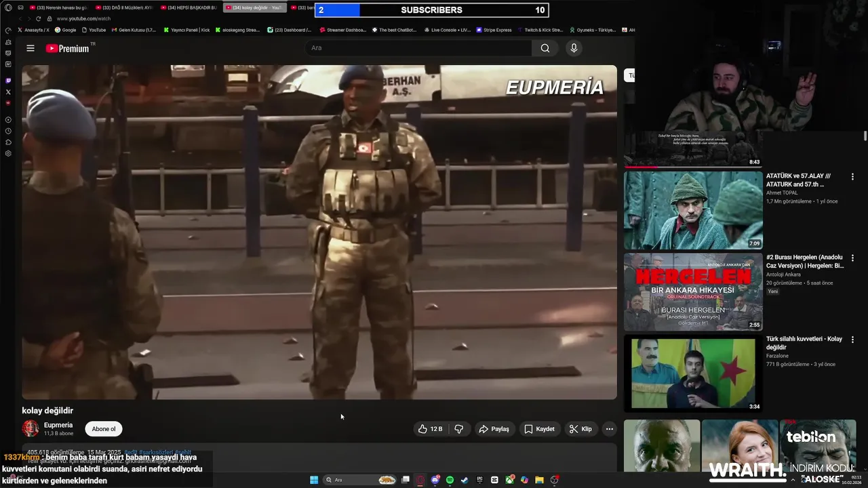This screenshot has width=868, height=488.
Task: Open Yayıncı Paneli Kick bookmark
Action: click(187, 30)
